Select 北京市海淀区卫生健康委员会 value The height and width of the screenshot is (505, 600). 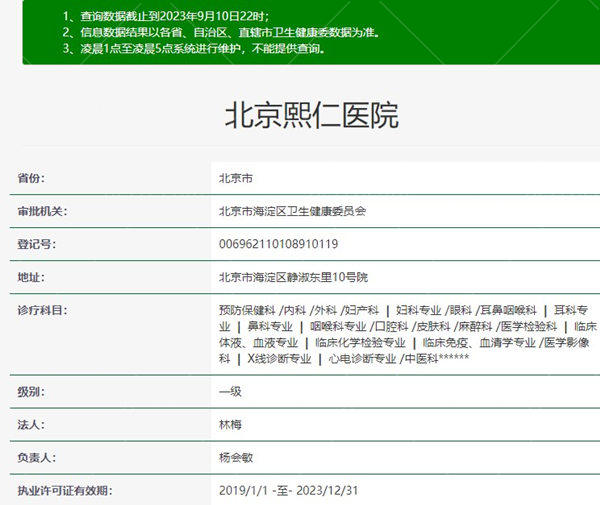pyautogui.click(x=292, y=211)
